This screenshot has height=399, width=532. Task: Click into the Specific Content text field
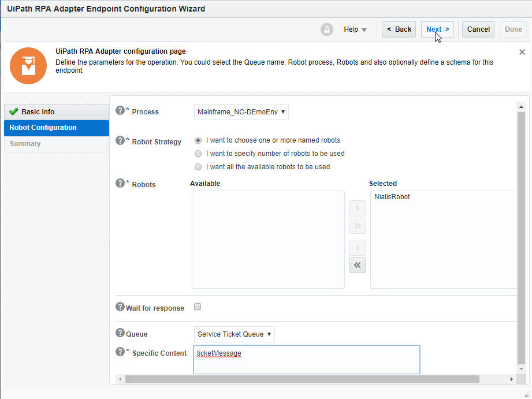click(306, 360)
